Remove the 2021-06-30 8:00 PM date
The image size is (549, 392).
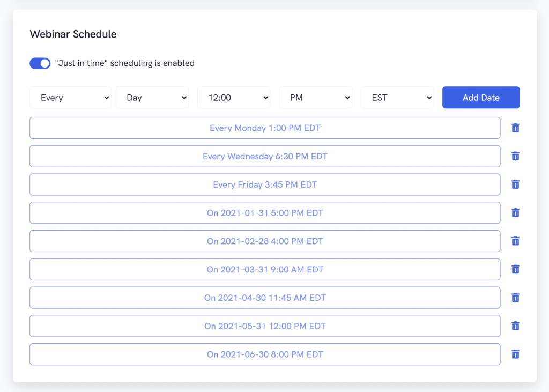[x=515, y=354]
